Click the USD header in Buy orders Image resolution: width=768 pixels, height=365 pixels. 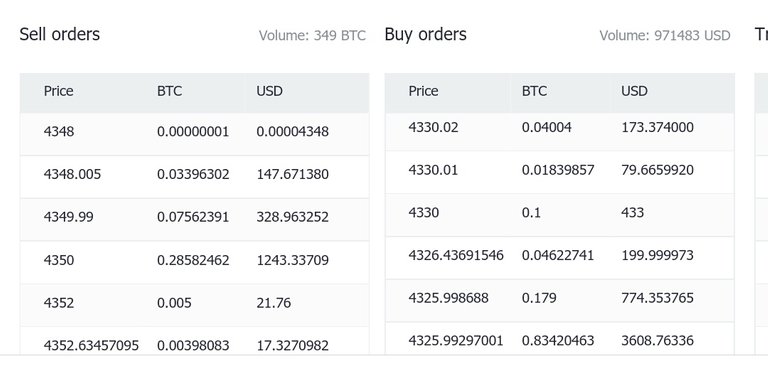pyautogui.click(x=634, y=91)
